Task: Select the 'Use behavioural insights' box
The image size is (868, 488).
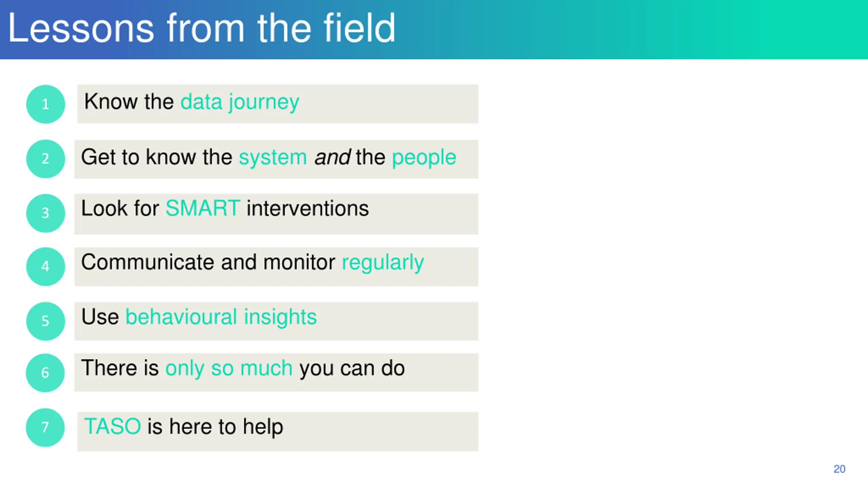Action: [x=276, y=321]
